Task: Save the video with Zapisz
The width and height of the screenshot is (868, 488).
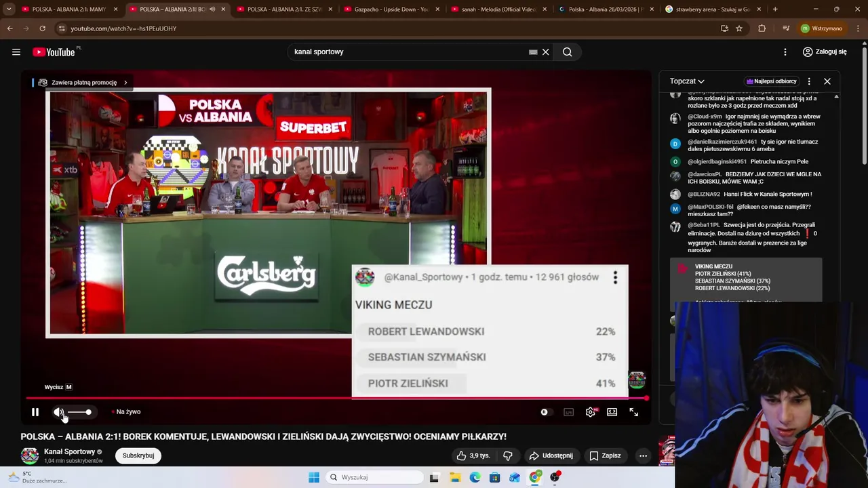Action: pyautogui.click(x=605, y=455)
